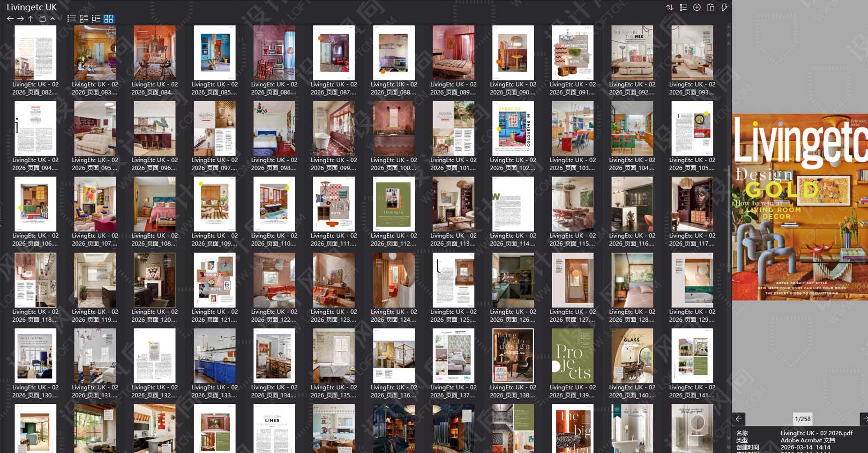Screen dimensions: 868x453
Task: Go to next page in preview pane
Action: (864, 419)
